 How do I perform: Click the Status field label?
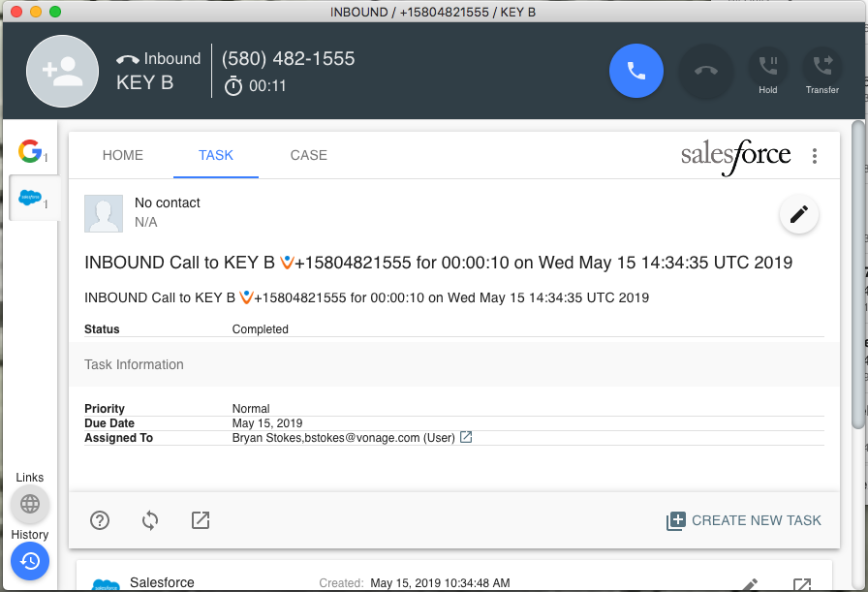[x=102, y=329]
